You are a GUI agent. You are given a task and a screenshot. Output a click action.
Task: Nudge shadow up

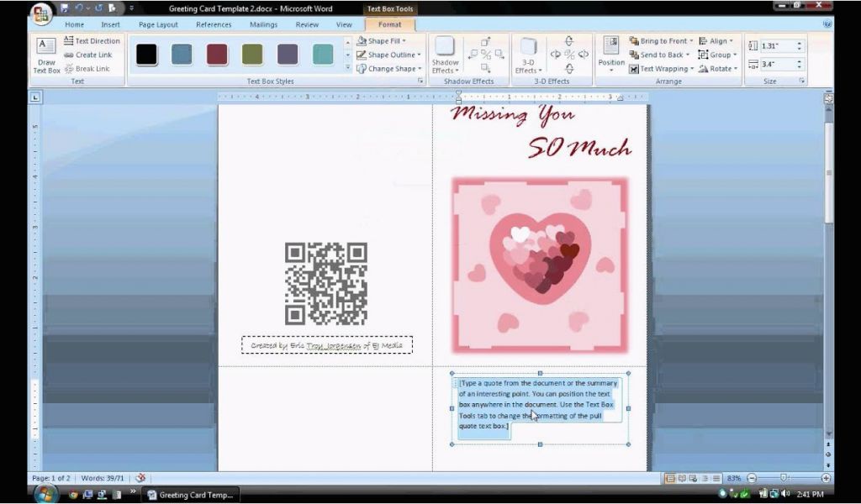(485, 42)
